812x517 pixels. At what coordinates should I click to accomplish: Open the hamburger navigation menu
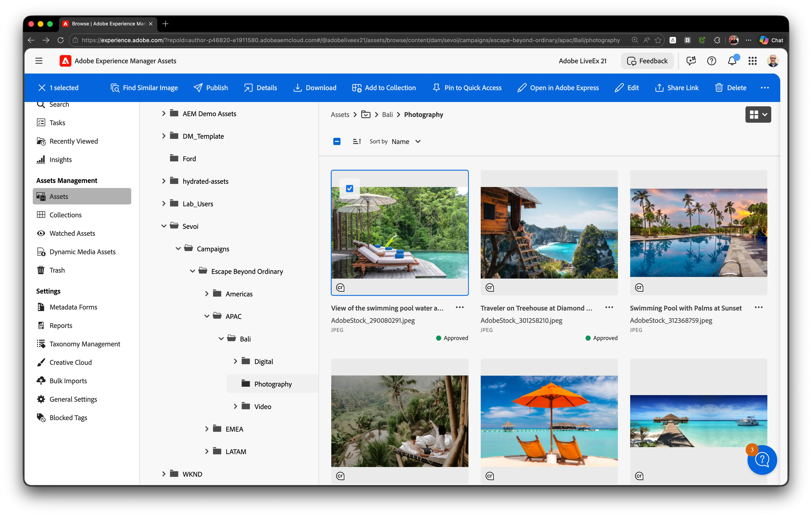39,61
